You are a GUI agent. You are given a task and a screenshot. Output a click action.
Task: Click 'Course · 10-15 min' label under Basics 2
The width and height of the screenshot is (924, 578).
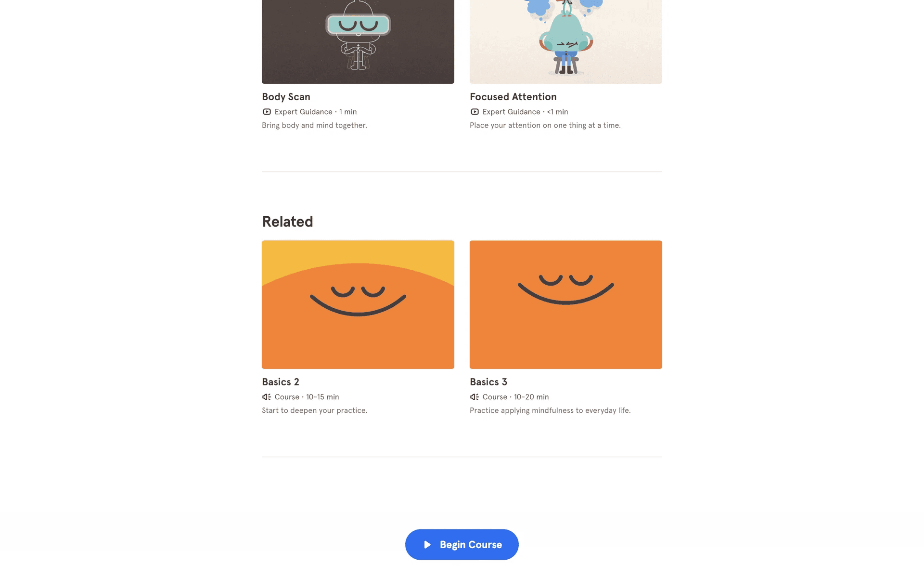click(x=307, y=397)
